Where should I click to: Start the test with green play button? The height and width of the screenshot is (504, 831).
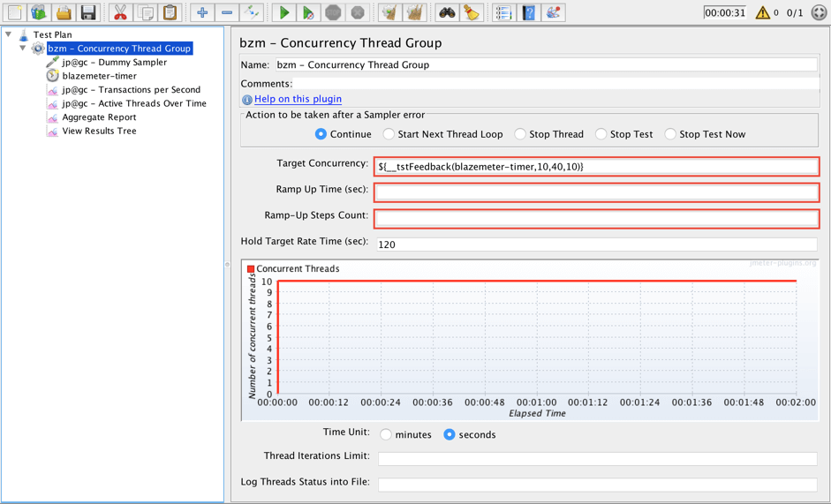[284, 12]
